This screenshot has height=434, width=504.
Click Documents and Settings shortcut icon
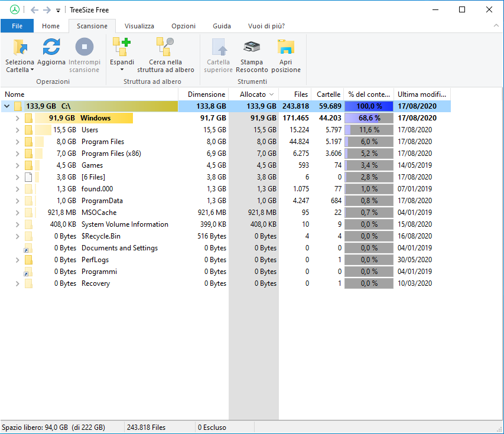pyautogui.click(x=28, y=249)
